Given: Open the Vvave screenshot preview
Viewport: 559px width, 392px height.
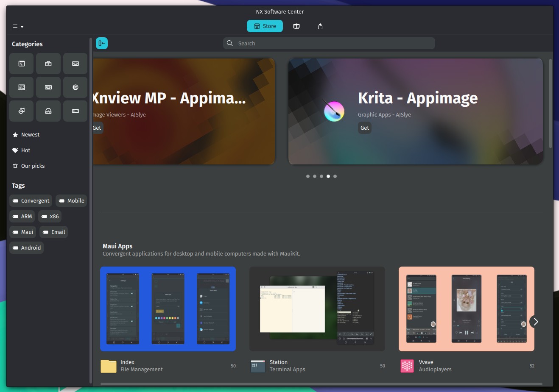Looking at the screenshot, I should click(x=467, y=309).
